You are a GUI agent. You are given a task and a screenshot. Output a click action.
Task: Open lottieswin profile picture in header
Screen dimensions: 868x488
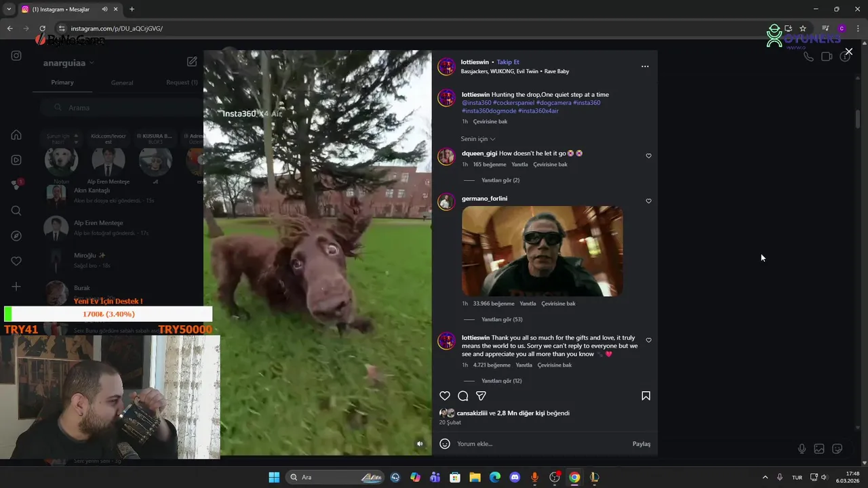pyautogui.click(x=446, y=66)
